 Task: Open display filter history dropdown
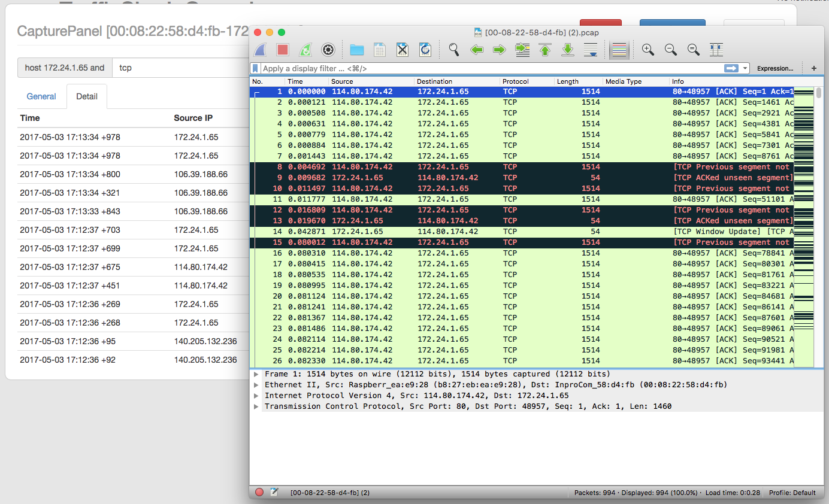point(746,68)
